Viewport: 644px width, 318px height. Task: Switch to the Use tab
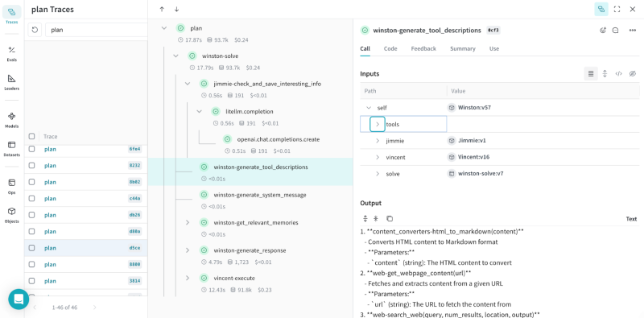pos(494,48)
